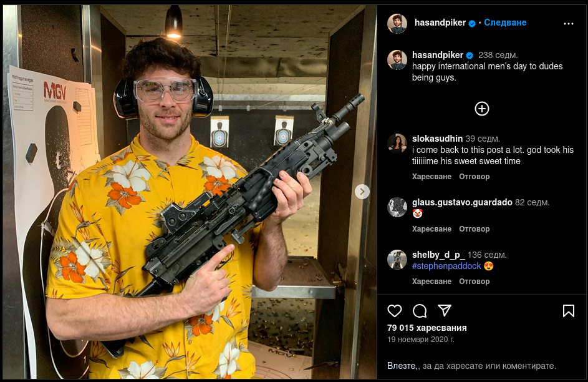Open shelby_d_p_ profile avatar
Screen dimensions: 588x382
point(397,260)
